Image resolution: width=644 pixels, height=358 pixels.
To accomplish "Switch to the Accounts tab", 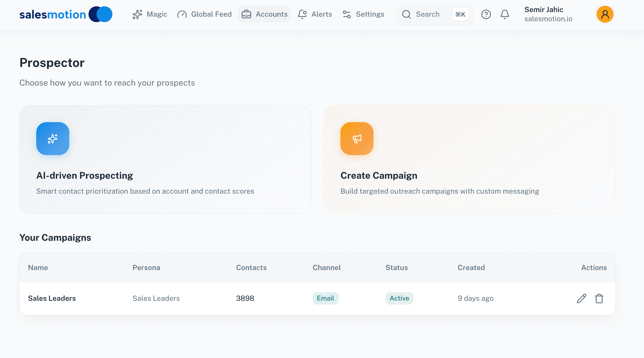I will pyautogui.click(x=264, y=14).
